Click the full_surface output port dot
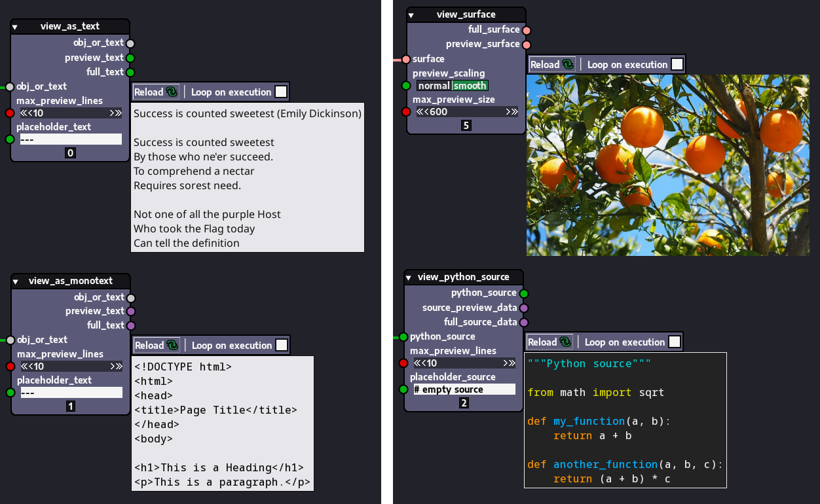Viewport: 820px width, 504px height. click(x=526, y=29)
